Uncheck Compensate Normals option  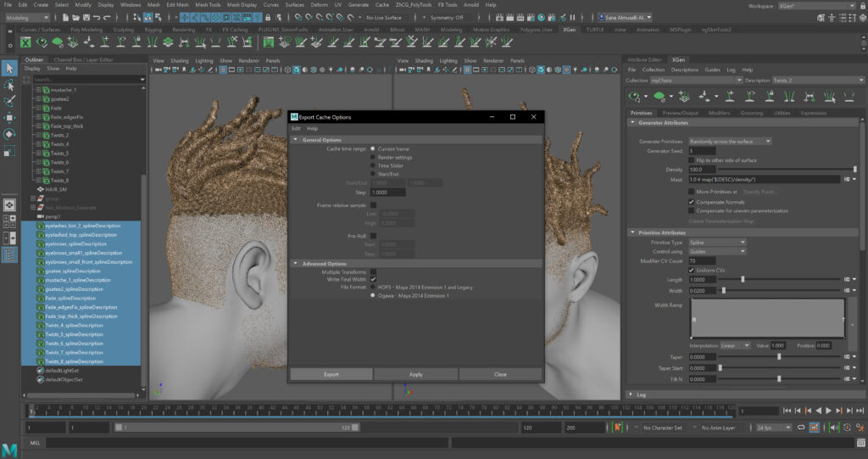click(690, 201)
